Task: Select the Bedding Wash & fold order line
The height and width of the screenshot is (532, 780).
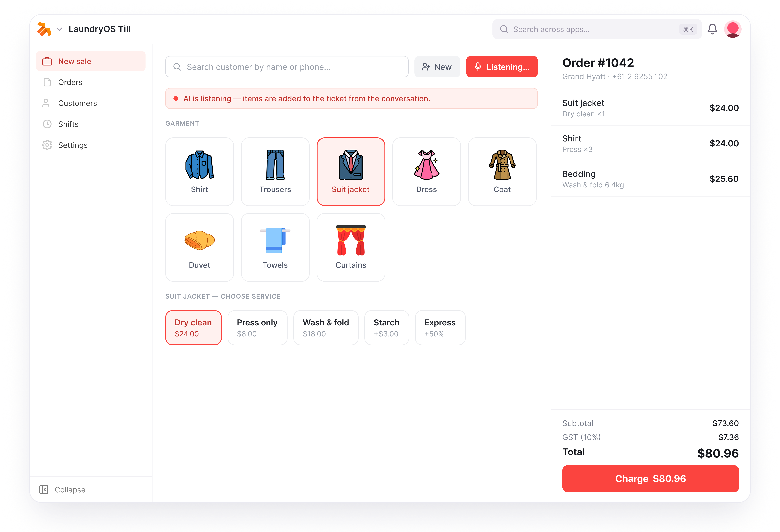Action: point(650,179)
